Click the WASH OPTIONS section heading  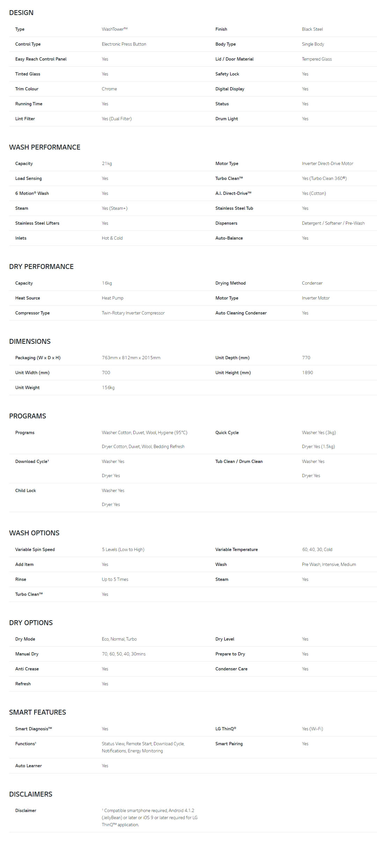[x=34, y=533]
